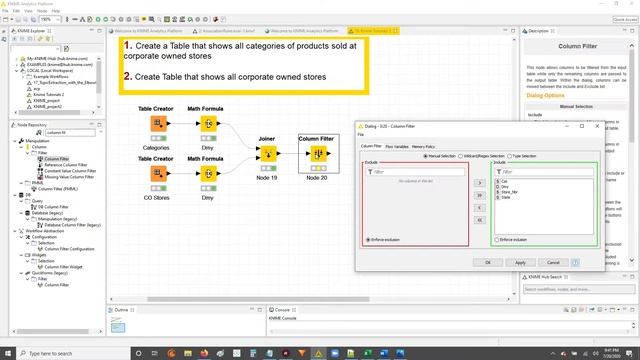Select the Categories Table Creator node
This screenshot has width=640, height=360.
click(158, 123)
